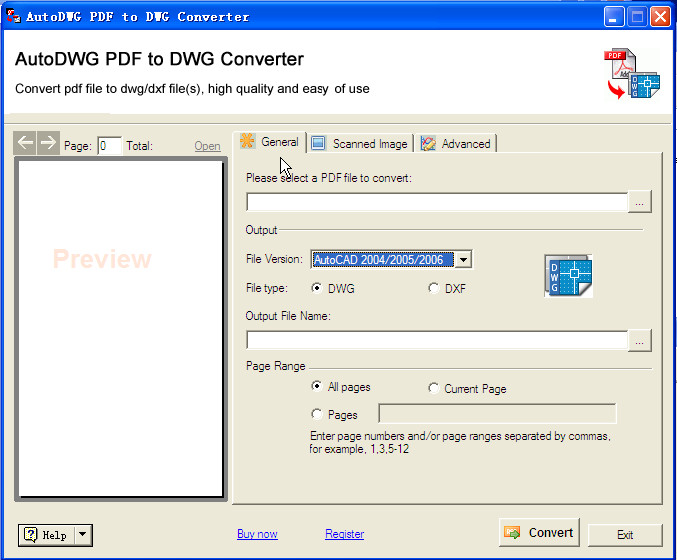Switch to the General tab
This screenshot has width=677, height=560.
272,142
